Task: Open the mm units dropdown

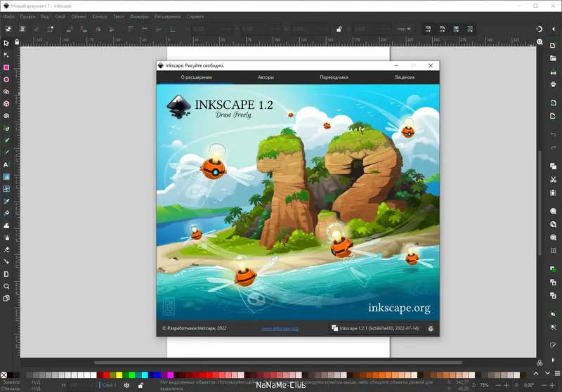Action: click(x=404, y=29)
